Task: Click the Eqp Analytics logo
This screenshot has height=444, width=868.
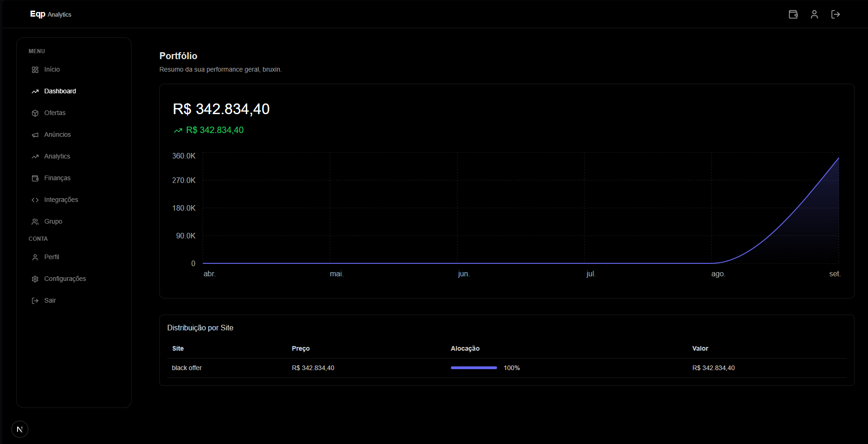Action: pyautogui.click(x=51, y=14)
